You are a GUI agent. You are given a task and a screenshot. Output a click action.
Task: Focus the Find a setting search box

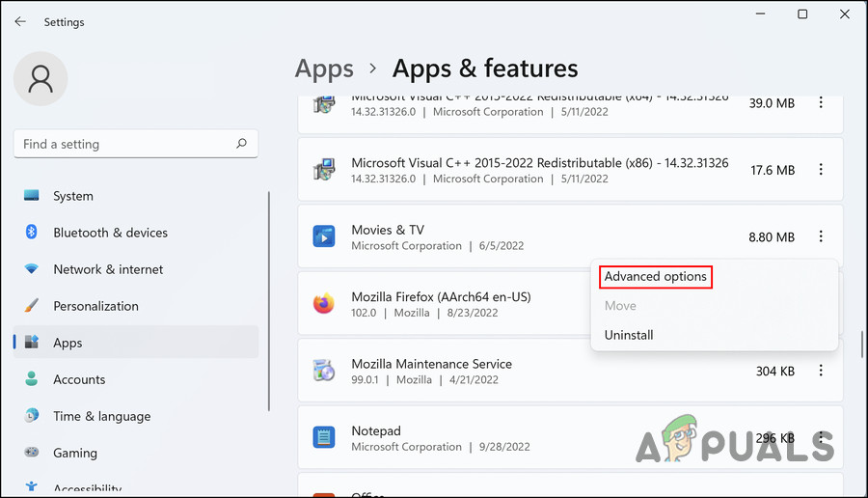(x=136, y=144)
